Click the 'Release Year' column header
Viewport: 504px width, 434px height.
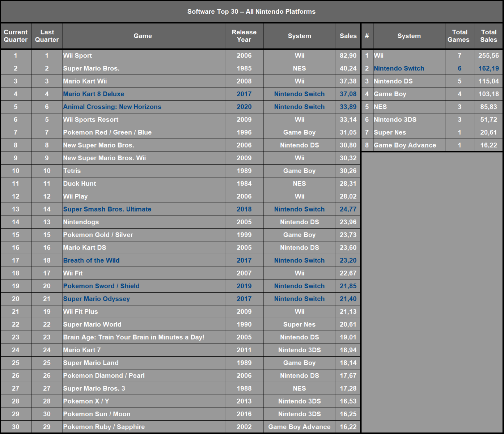click(x=244, y=36)
